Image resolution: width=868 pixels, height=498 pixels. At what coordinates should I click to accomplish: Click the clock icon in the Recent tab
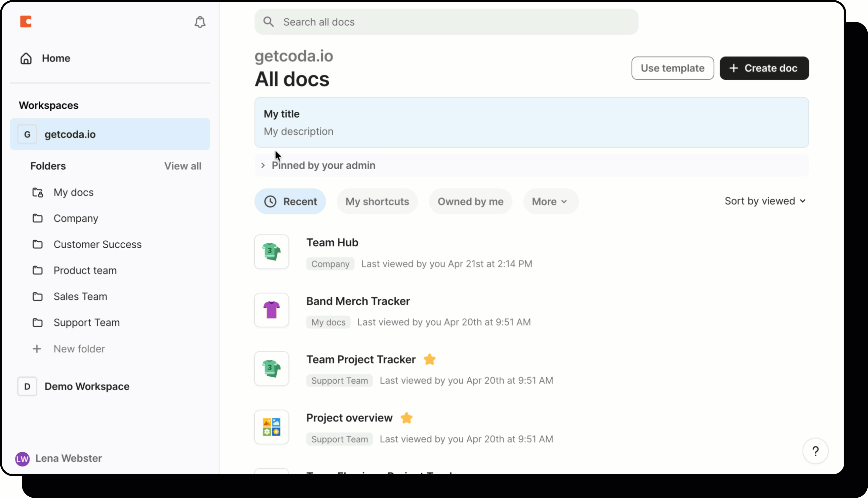tap(270, 201)
